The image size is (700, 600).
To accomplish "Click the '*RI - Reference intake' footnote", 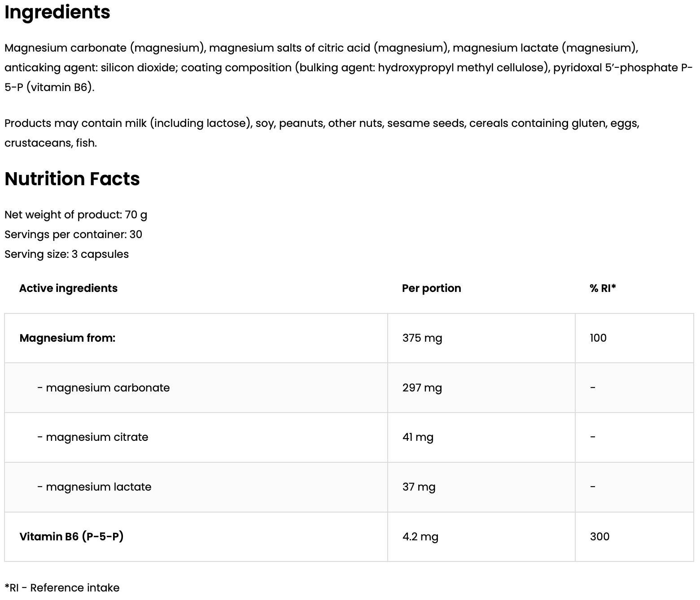I will tap(62, 588).
